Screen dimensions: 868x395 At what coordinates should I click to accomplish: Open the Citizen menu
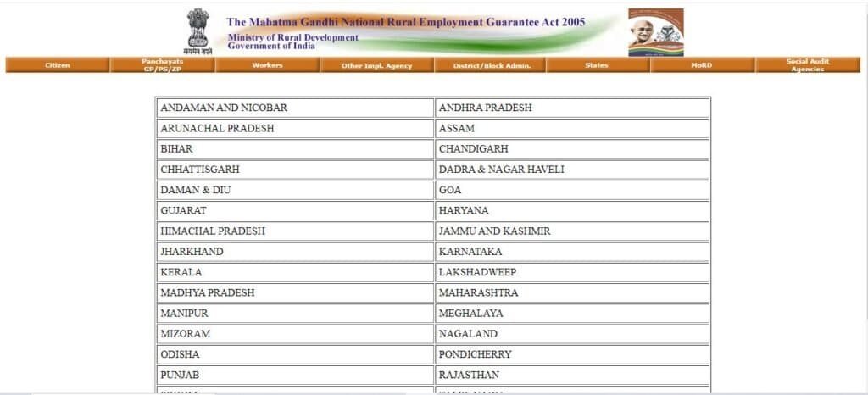[58, 65]
